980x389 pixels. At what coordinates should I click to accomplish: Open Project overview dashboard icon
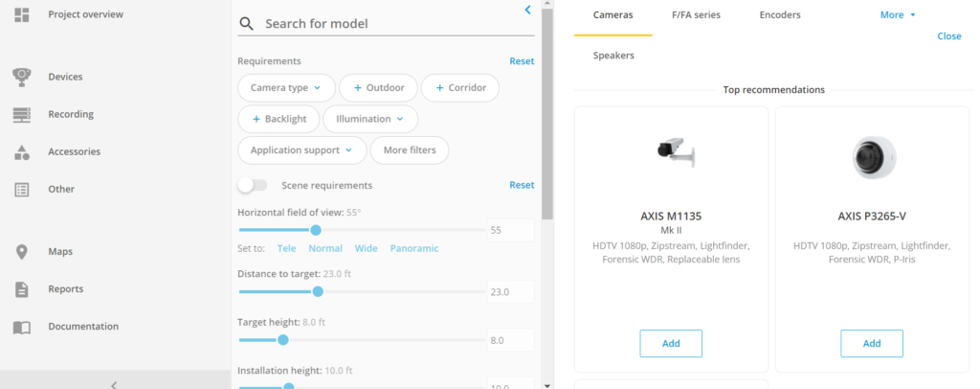pos(22,15)
